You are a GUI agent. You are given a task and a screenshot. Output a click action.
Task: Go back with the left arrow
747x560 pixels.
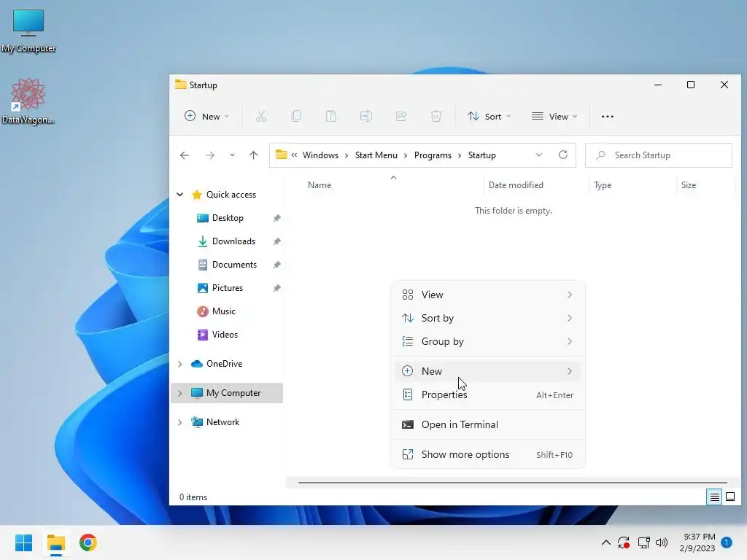(x=185, y=155)
